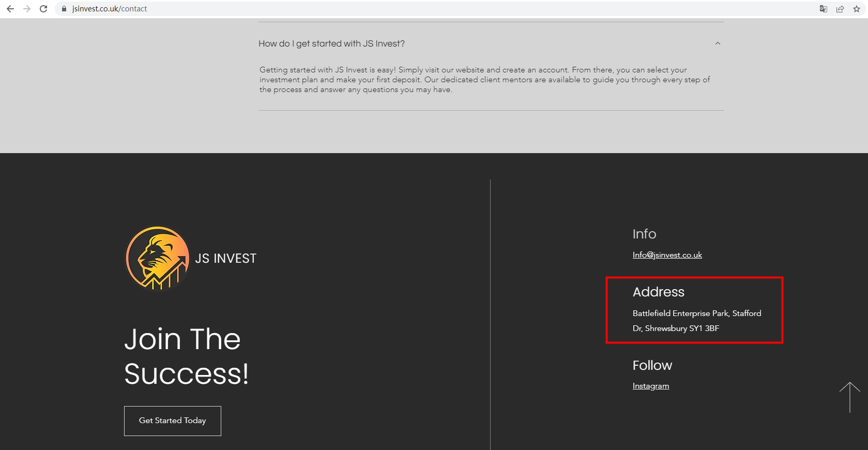Click the Get Started Today button

pos(173,421)
